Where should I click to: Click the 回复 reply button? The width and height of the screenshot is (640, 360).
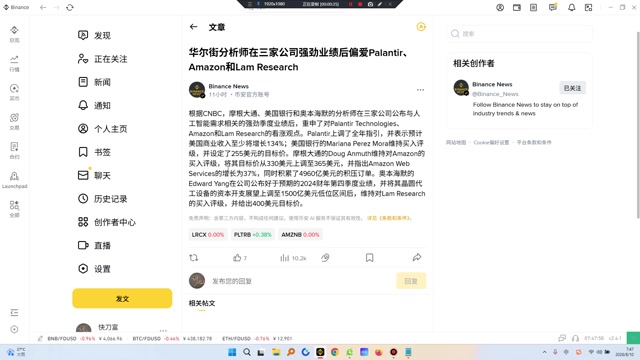[x=411, y=281]
